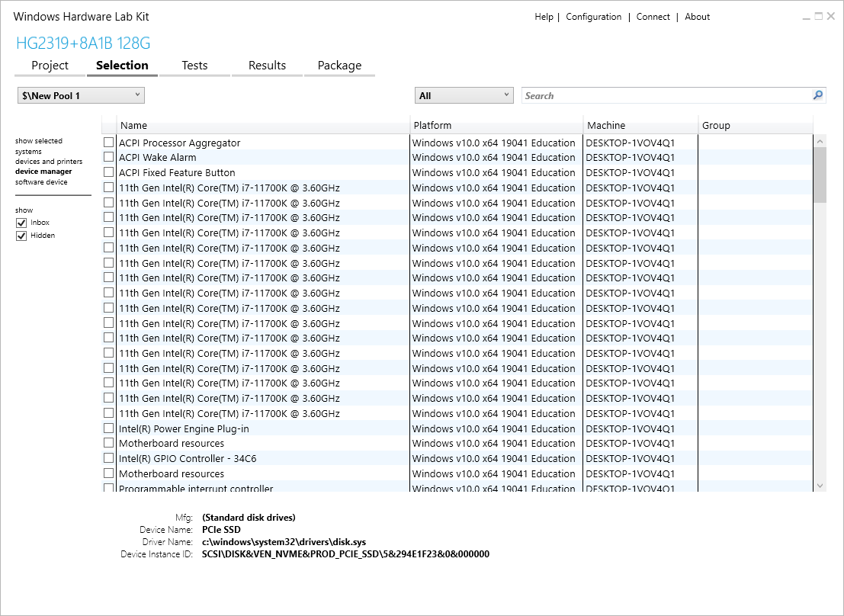The width and height of the screenshot is (844, 616).
Task: Show selected items filter
Action: click(x=39, y=140)
